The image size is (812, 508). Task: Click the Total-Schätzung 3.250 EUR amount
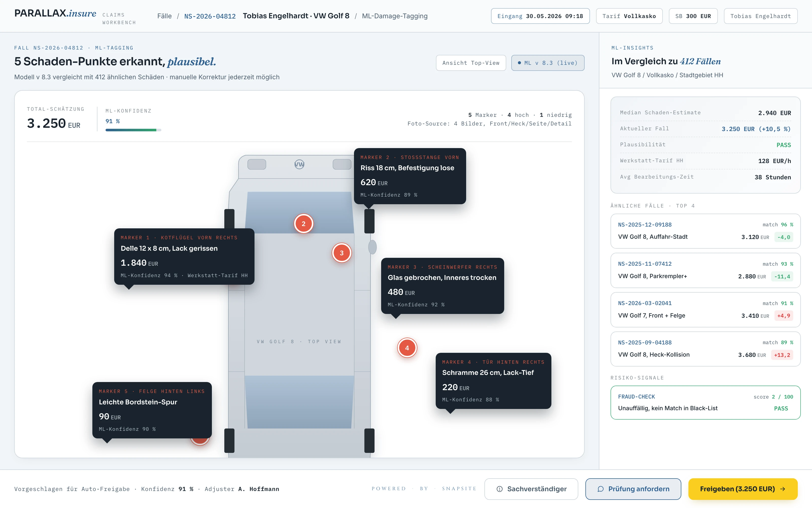pyautogui.click(x=54, y=124)
